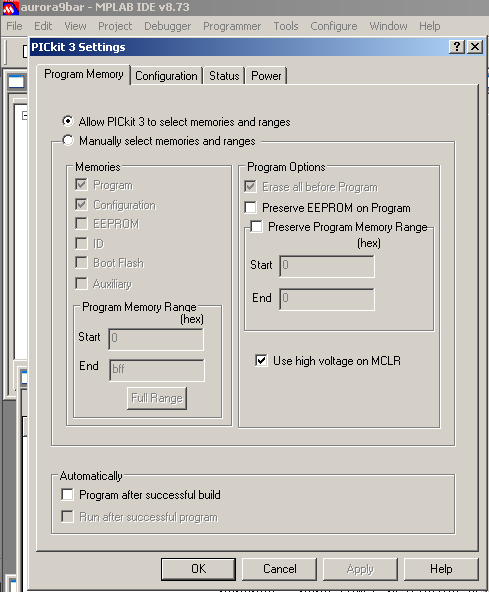Image resolution: width=489 pixels, height=592 pixels.
Task: Toggle the EEPROM memory checkbox
Action: pos(81,224)
